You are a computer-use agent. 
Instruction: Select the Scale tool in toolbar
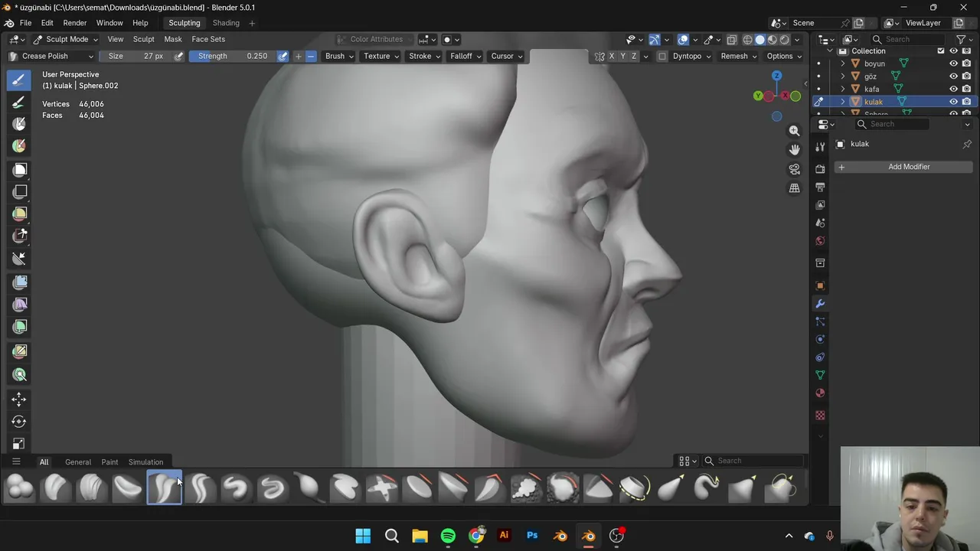19,443
